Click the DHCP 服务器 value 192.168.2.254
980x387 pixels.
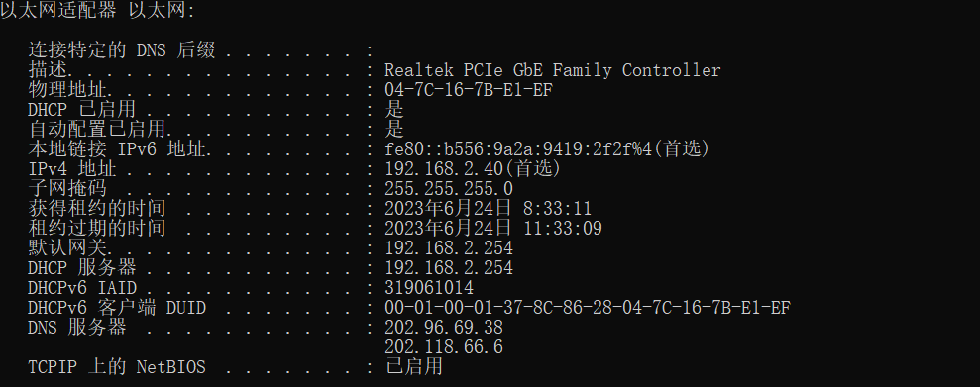click(x=449, y=268)
